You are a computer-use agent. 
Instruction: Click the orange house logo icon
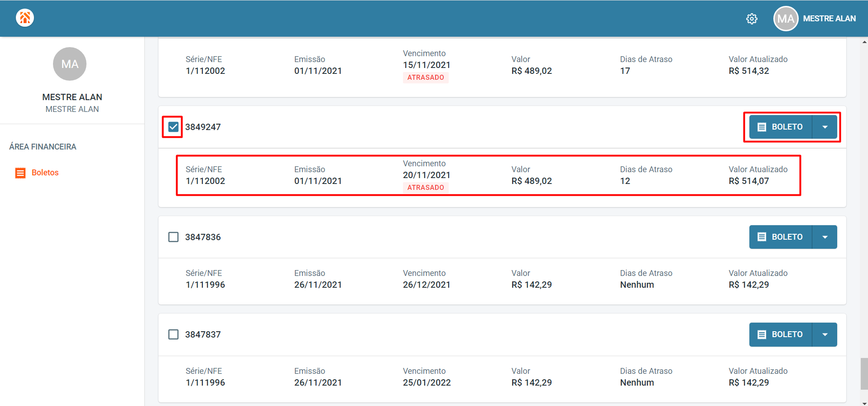pos(25,18)
